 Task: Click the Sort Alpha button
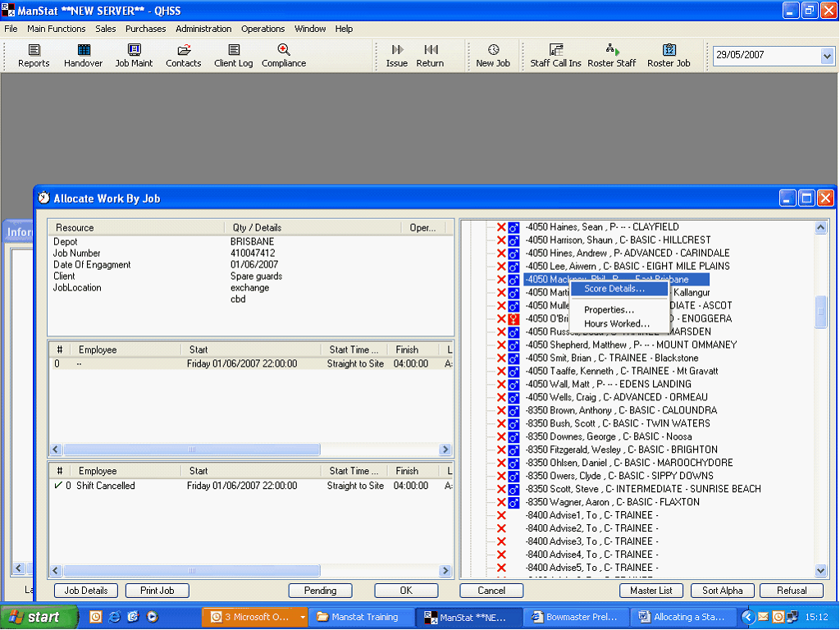click(722, 591)
